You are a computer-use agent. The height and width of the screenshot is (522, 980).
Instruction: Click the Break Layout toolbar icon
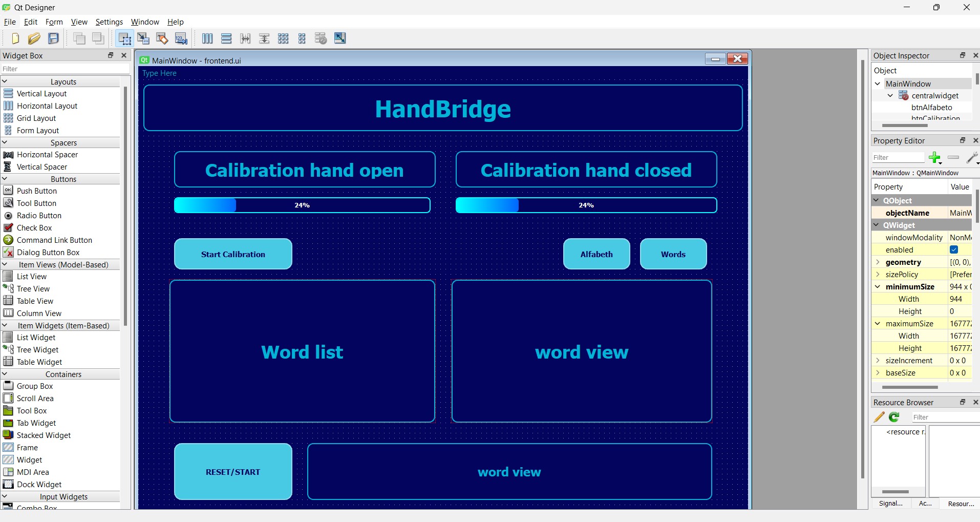pos(321,38)
